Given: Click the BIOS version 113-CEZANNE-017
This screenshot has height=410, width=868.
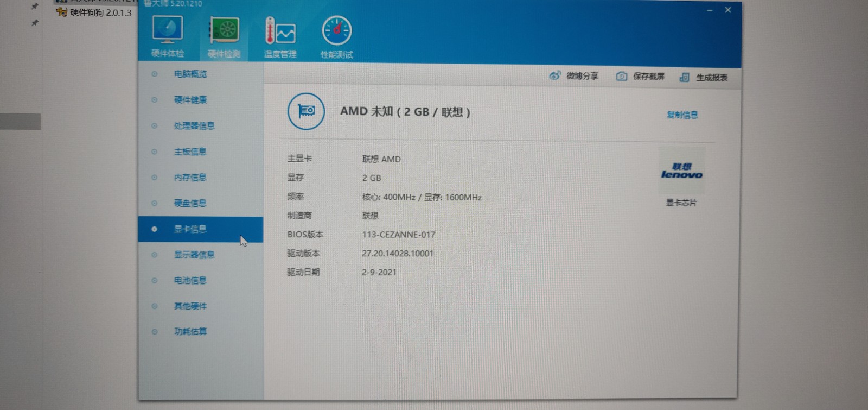Looking at the screenshot, I should [x=399, y=235].
